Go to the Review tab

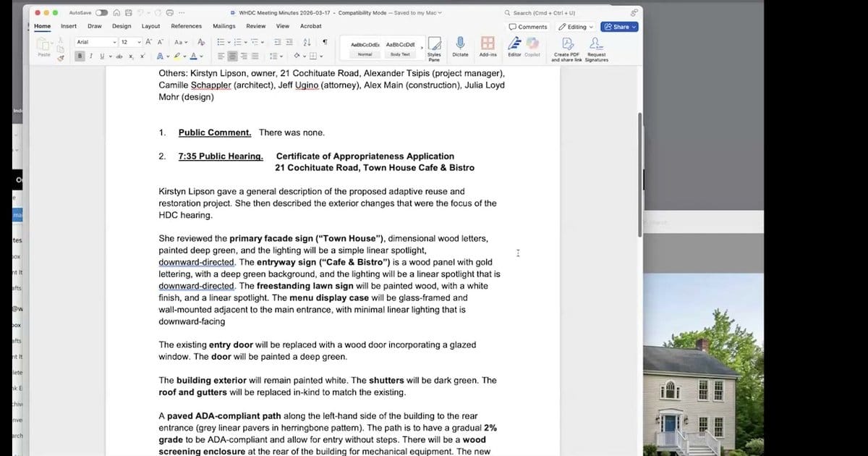pos(256,26)
